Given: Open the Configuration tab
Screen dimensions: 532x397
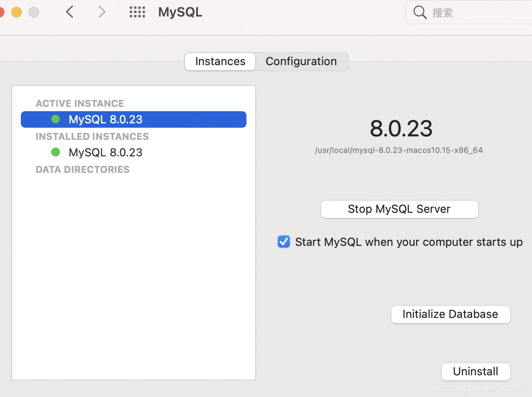Looking at the screenshot, I should (301, 61).
